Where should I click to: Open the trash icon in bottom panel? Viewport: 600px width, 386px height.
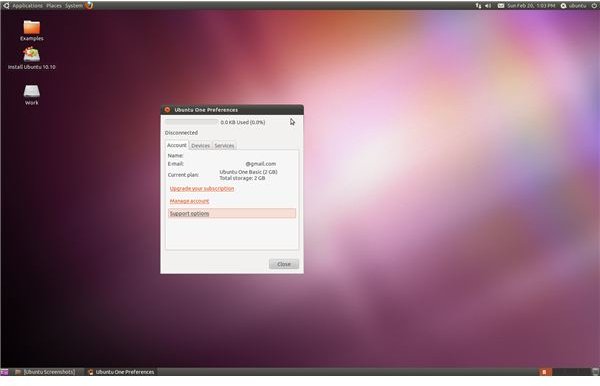click(595, 372)
